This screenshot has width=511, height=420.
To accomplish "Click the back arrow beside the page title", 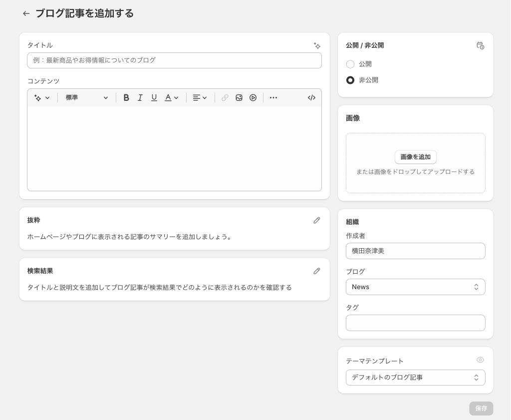I will (x=26, y=13).
